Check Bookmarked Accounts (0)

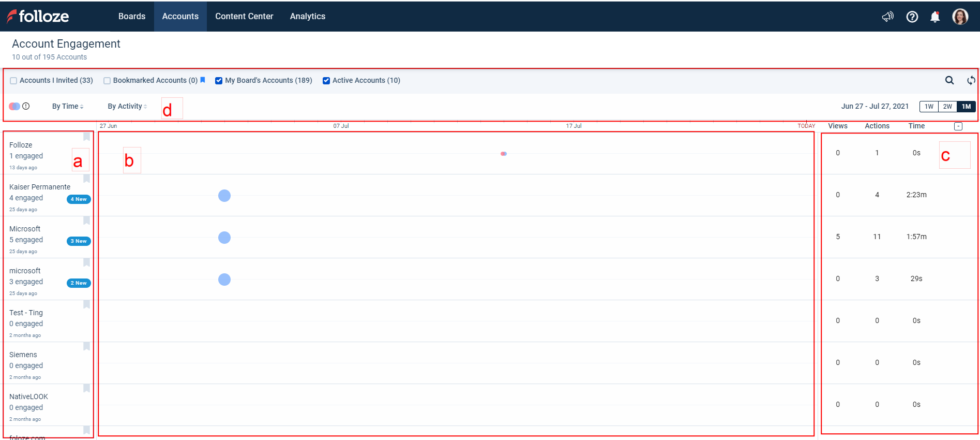pos(107,81)
